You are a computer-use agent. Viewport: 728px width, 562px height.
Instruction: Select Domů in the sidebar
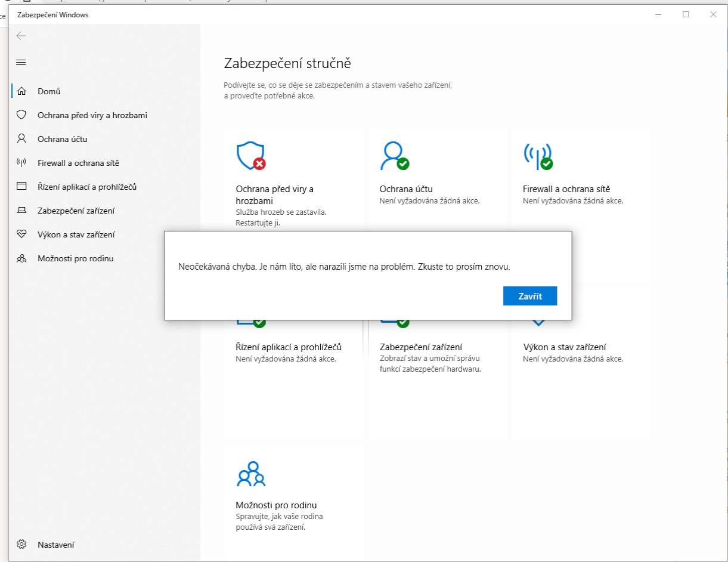coord(49,91)
